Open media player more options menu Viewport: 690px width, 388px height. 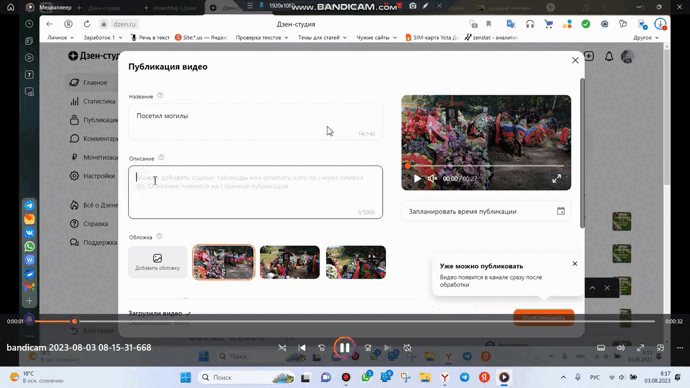(680, 348)
